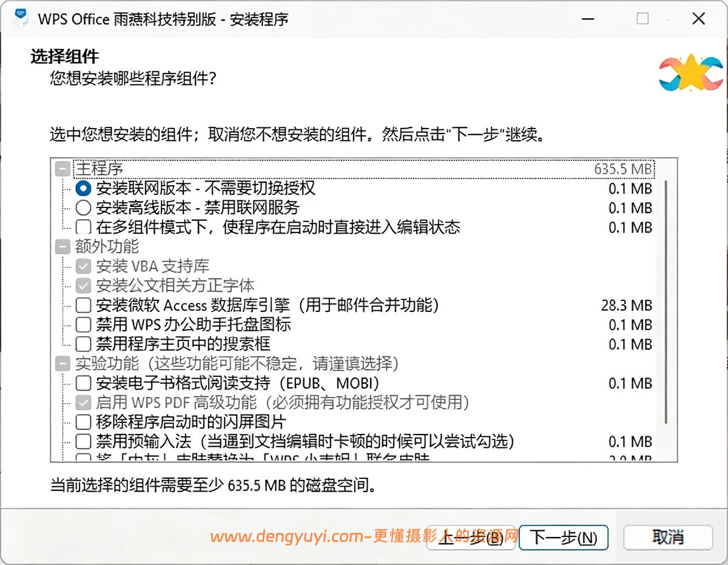Click the 635.5 MB size of 主程序
728x565 pixels.
pos(623,169)
